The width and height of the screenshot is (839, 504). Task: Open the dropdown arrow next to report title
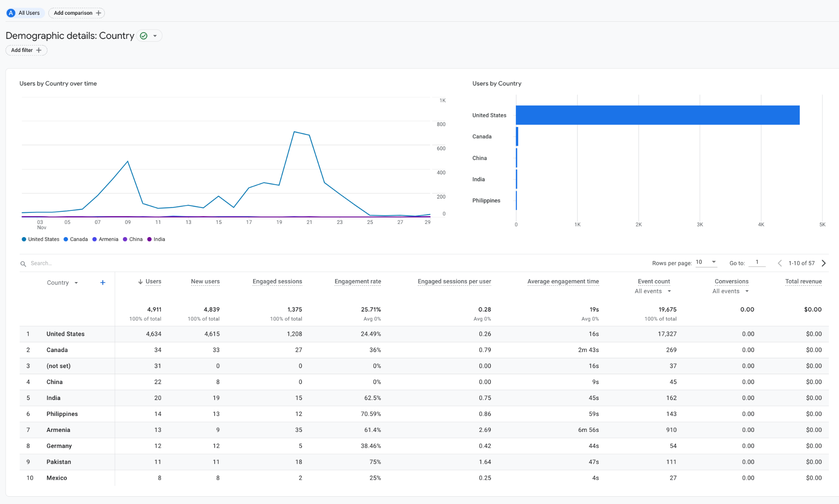[155, 36]
